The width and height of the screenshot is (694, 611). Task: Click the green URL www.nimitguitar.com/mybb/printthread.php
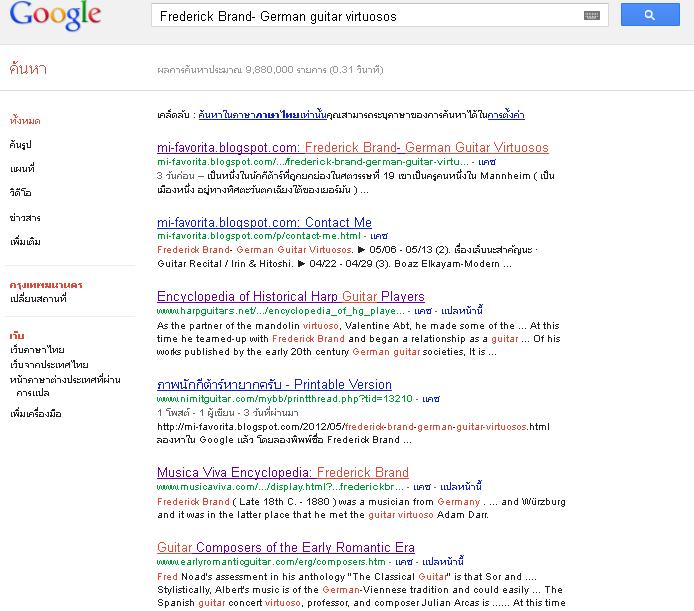(285, 399)
